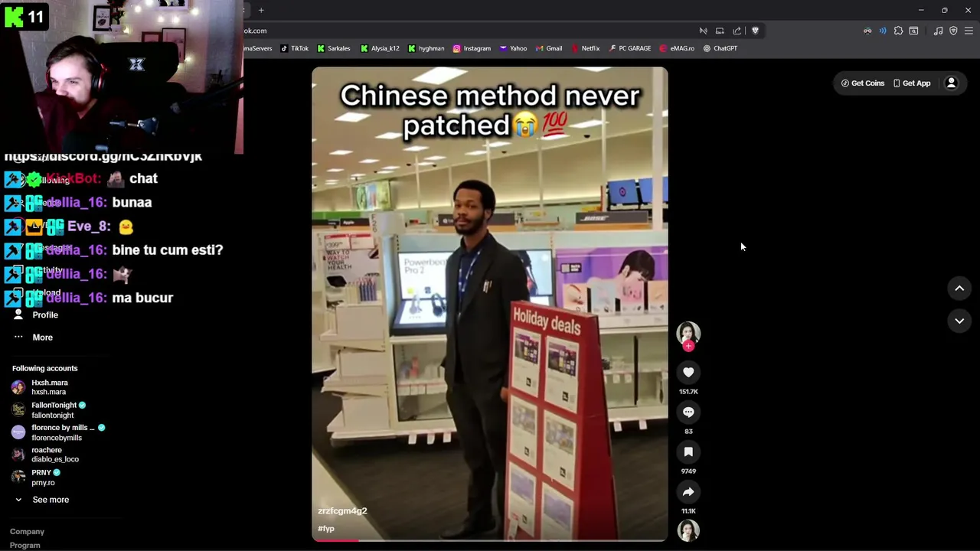Open the Alysia_k12 bookmark
The width and height of the screenshot is (980, 551).
(x=380, y=48)
